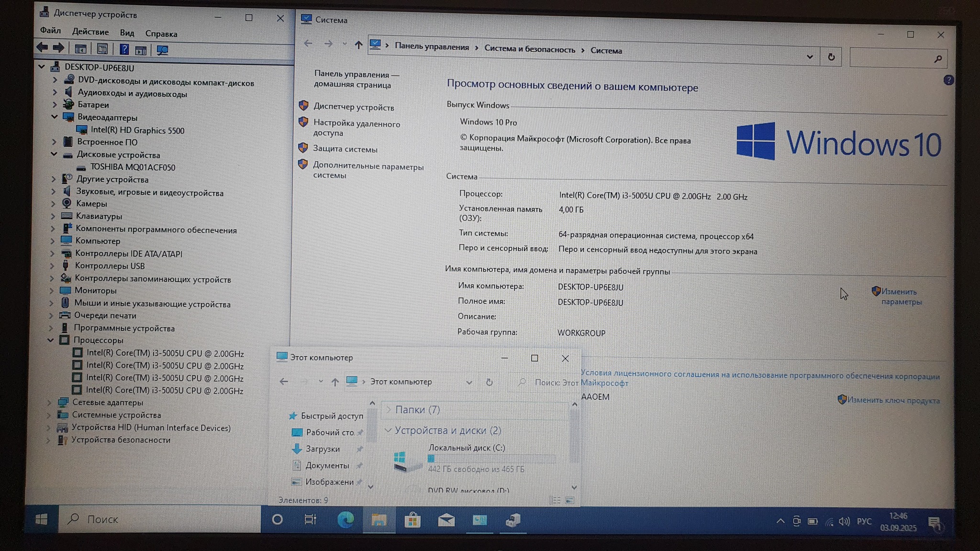Screen dimensions: 980x551
Task: Open the Действие menu
Action: [x=90, y=32]
